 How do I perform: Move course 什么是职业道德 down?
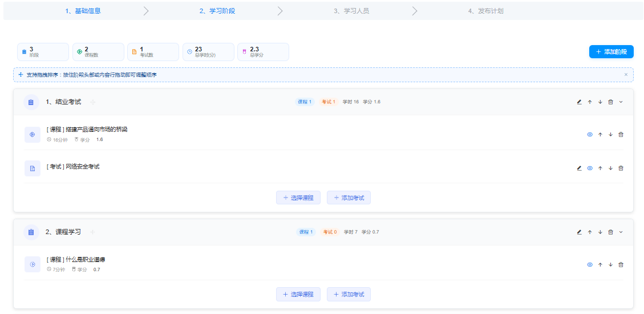(x=610, y=265)
